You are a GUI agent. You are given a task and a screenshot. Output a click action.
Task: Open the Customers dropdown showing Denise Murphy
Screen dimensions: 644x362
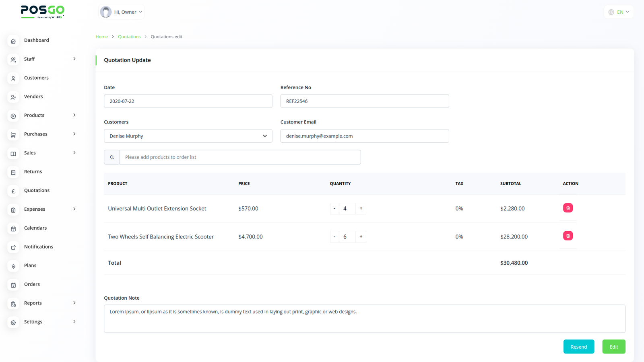pyautogui.click(x=188, y=136)
